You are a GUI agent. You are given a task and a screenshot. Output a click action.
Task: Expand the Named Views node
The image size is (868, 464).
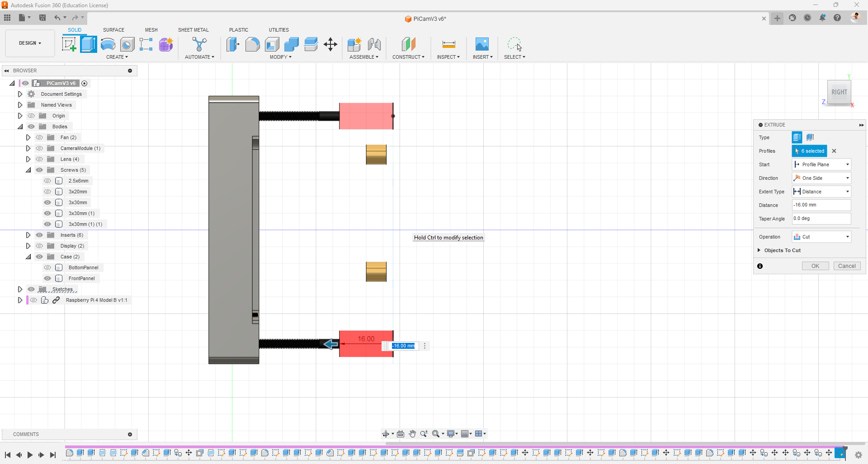pos(20,105)
